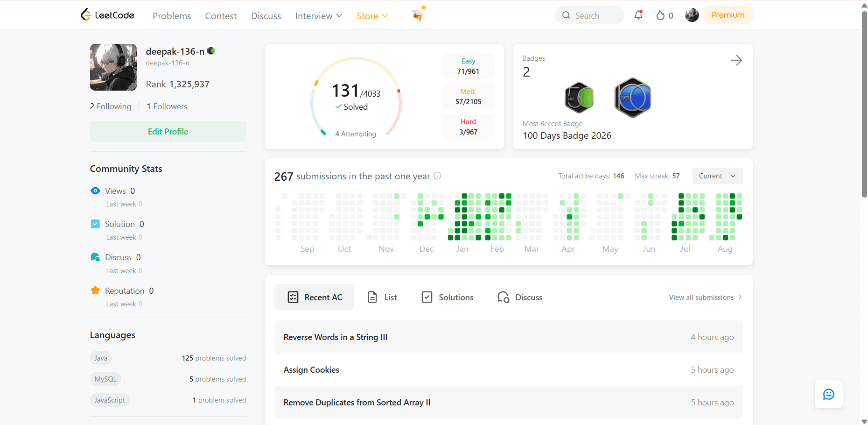Open the 50 Days badge icon
The height and width of the screenshot is (425, 868).
click(579, 98)
